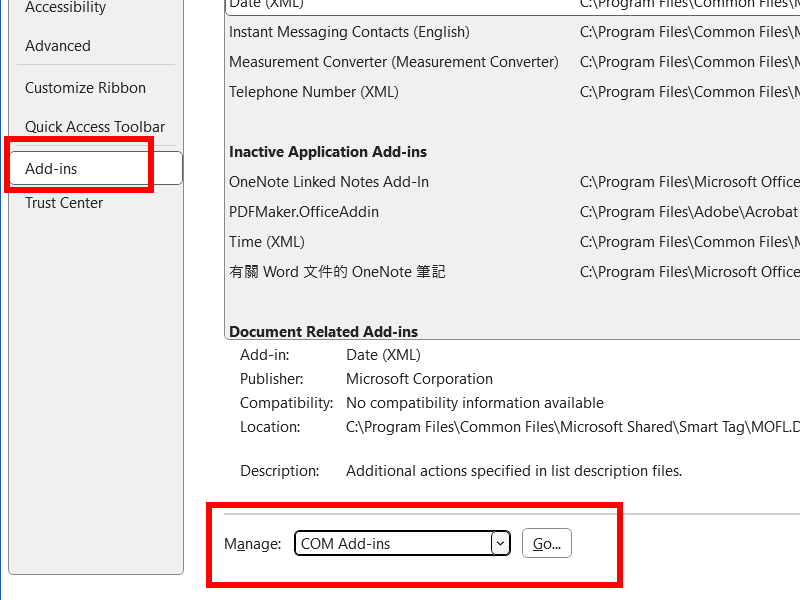Go to Quick Access Toolbar options
Viewport: 800px width, 600px height.
click(x=94, y=126)
